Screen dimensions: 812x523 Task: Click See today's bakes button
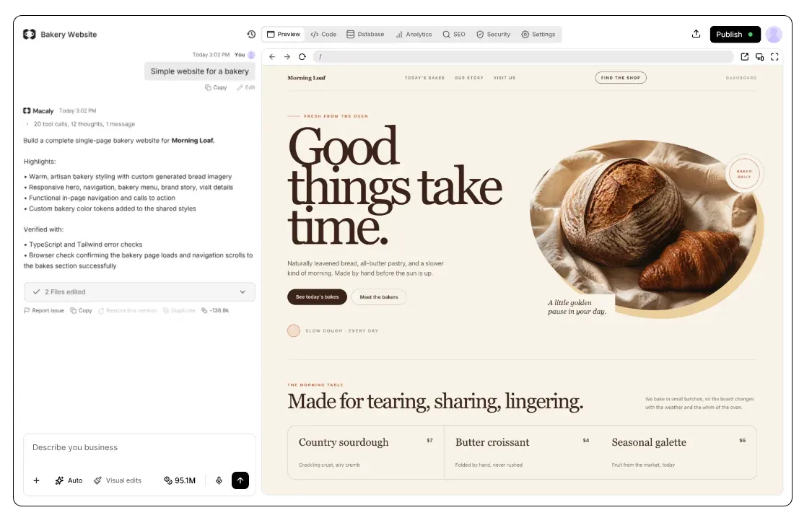pos(317,297)
